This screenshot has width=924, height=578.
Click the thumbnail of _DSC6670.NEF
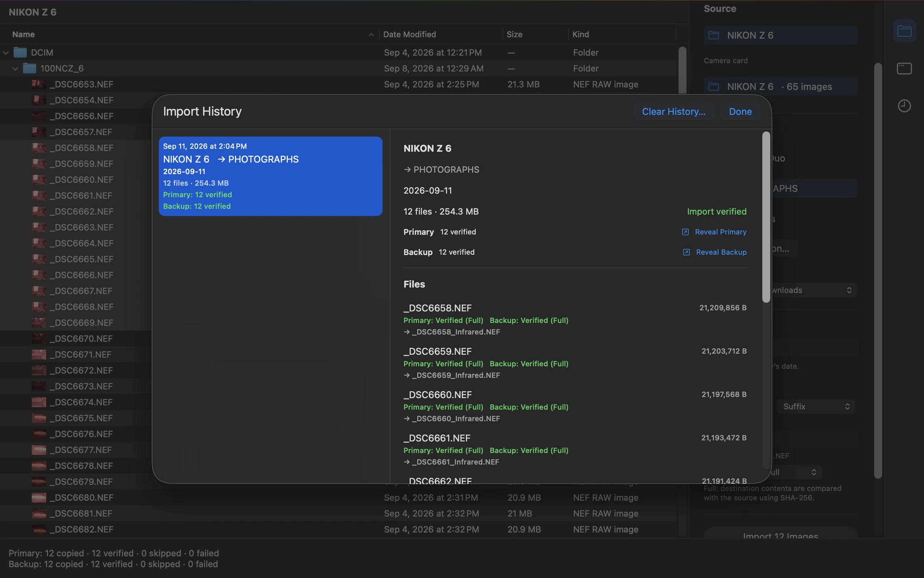pos(39,339)
